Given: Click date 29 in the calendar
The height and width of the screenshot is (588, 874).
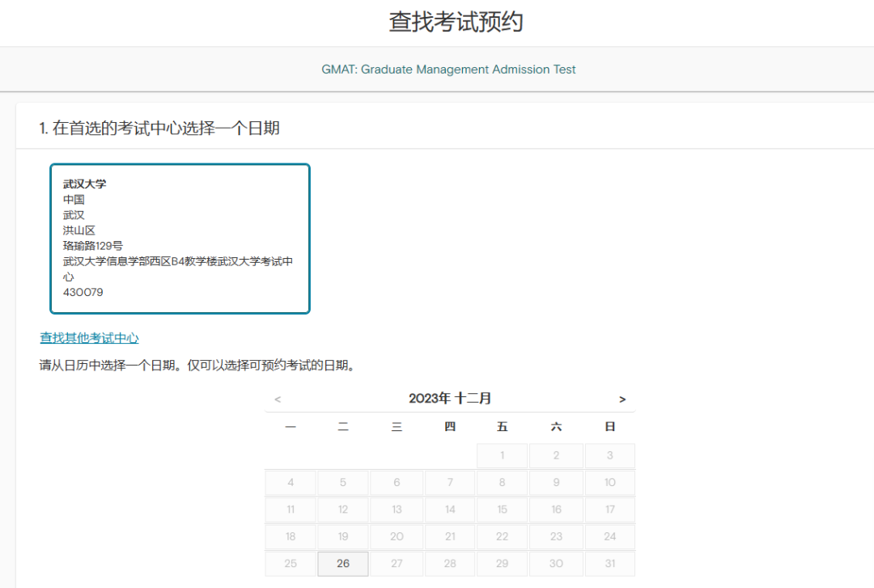Looking at the screenshot, I should pos(503,564).
